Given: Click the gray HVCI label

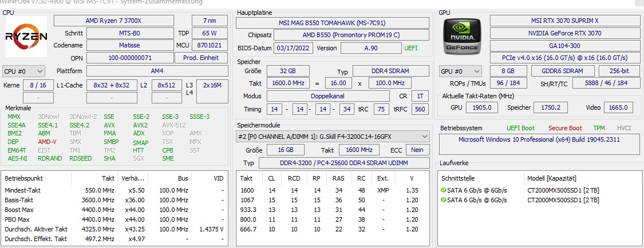Looking at the screenshot, I should 624,128.
